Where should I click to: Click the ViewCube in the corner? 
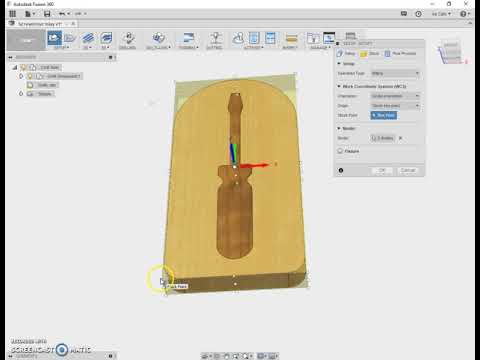(451, 52)
